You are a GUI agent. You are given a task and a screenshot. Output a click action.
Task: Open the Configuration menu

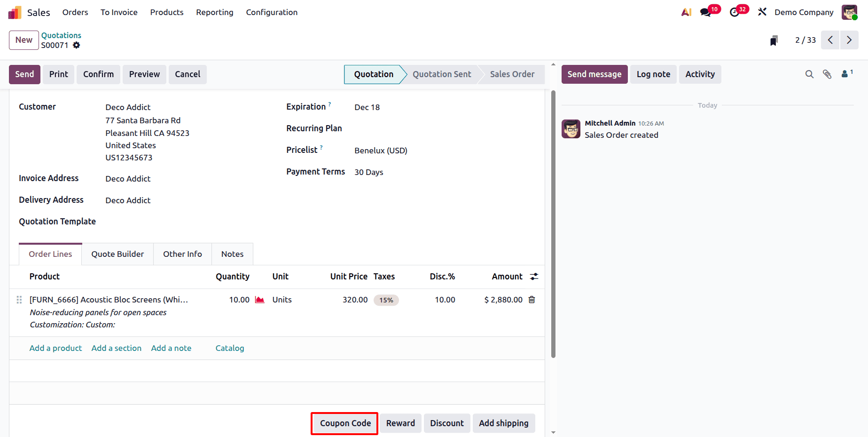tap(272, 12)
